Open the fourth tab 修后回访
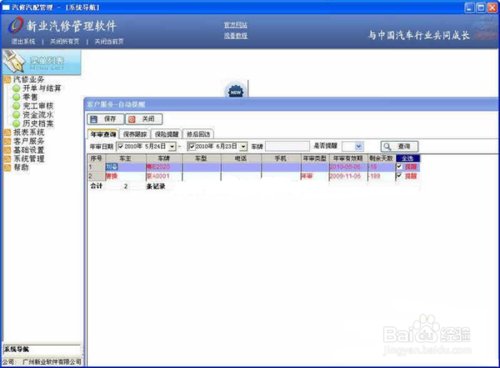Image resolution: width=500 pixels, height=368 pixels. [198, 134]
